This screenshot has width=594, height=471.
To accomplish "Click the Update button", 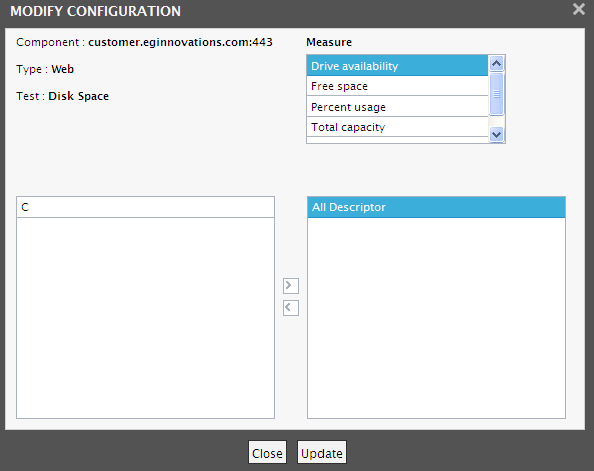I will [322, 453].
